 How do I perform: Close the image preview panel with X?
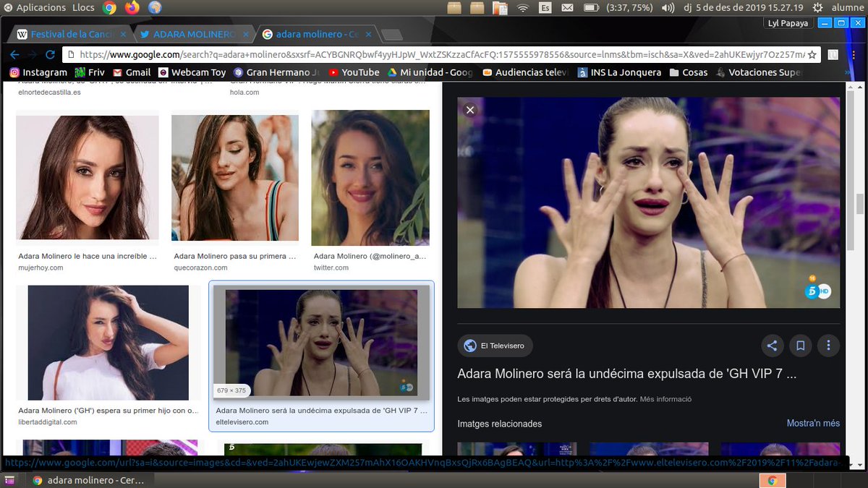point(470,110)
